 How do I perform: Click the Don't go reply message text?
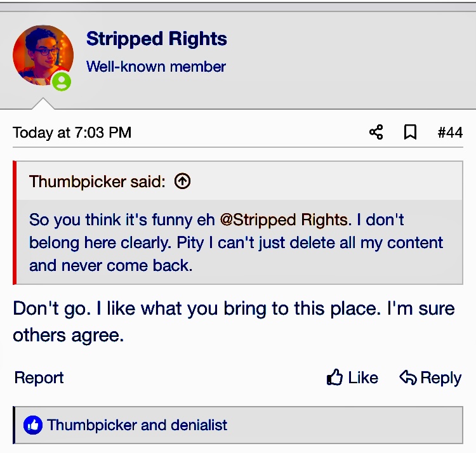point(234,322)
